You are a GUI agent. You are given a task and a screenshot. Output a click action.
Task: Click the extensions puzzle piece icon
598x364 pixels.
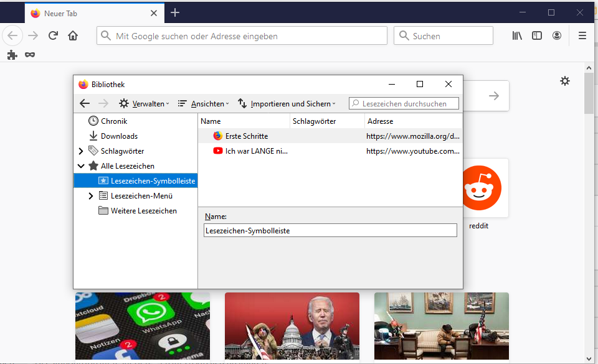(12, 55)
